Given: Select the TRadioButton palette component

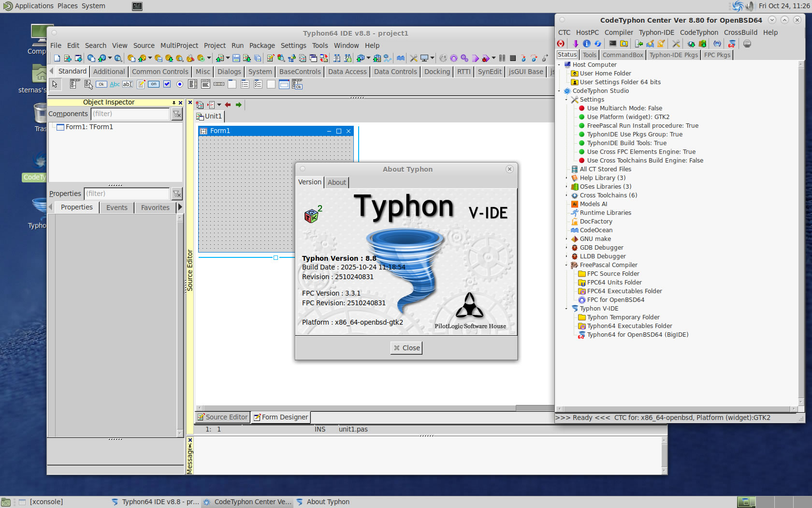Looking at the screenshot, I should point(179,84).
